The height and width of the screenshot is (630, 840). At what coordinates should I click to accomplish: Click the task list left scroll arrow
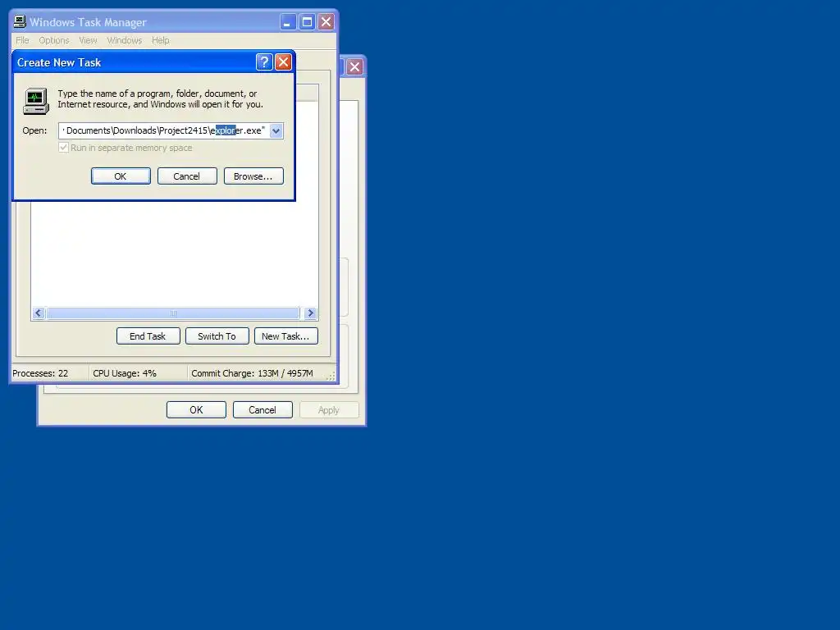(39, 313)
